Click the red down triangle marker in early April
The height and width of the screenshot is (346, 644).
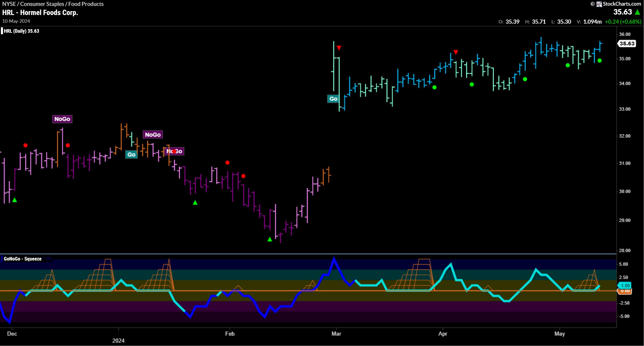(x=456, y=52)
